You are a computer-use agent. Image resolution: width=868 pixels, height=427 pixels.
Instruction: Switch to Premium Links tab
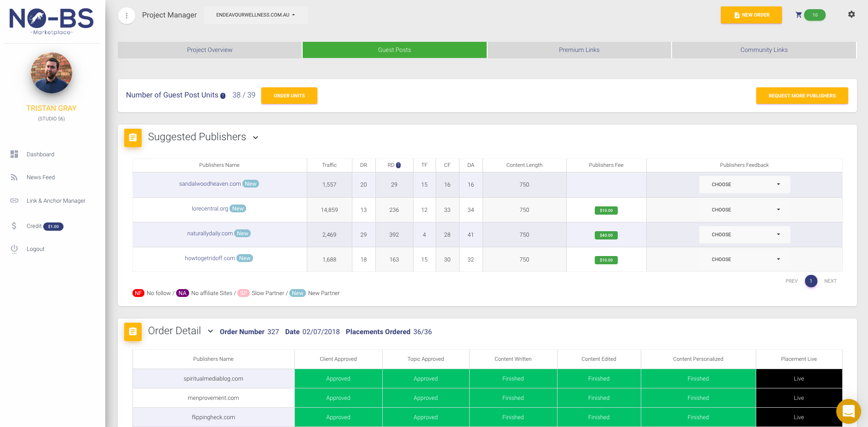(579, 50)
